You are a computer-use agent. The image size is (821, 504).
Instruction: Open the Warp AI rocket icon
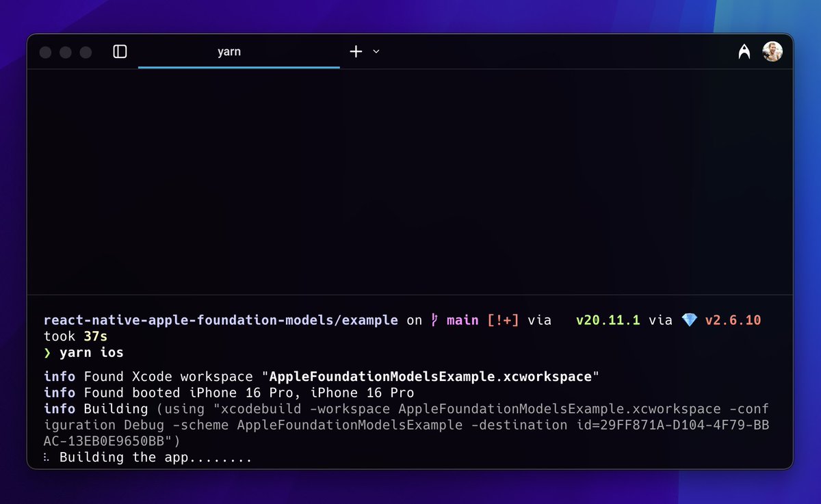(x=744, y=52)
